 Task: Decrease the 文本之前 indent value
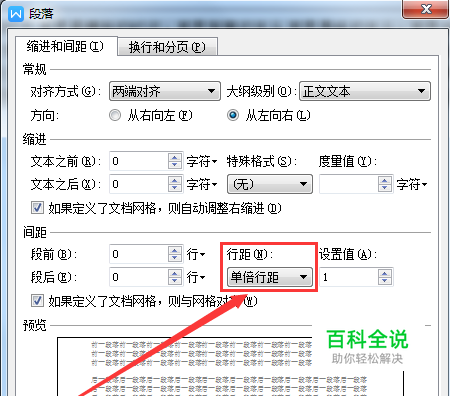(x=175, y=166)
